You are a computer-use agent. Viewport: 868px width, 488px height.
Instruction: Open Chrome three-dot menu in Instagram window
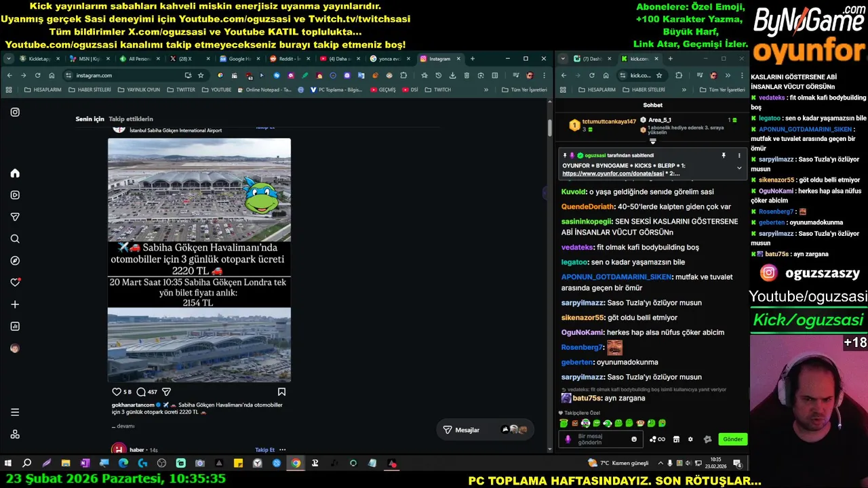[543, 75]
